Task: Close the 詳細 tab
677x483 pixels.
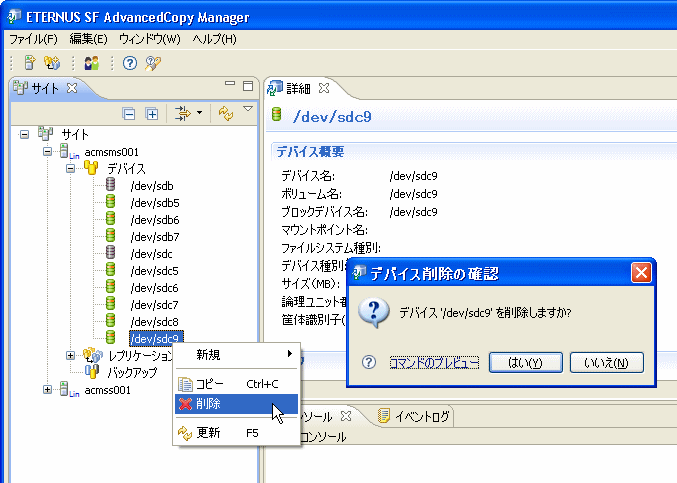Action: tap(324, 88)
